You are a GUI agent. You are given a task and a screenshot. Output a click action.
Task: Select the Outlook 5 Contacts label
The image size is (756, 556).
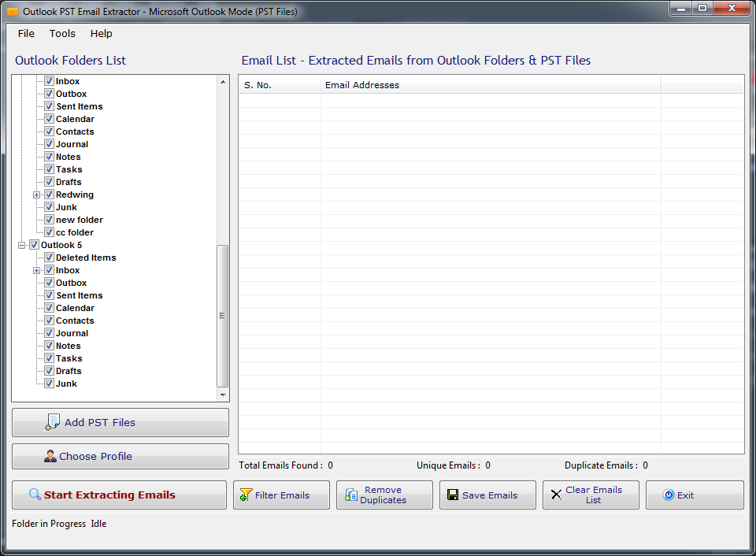76,321
